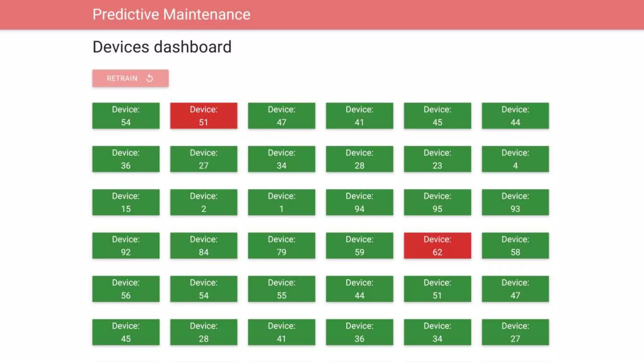This screenshot has height=362, width=644.
Task: Open the Device 23 tile
Action: click(x=437, y=159)
